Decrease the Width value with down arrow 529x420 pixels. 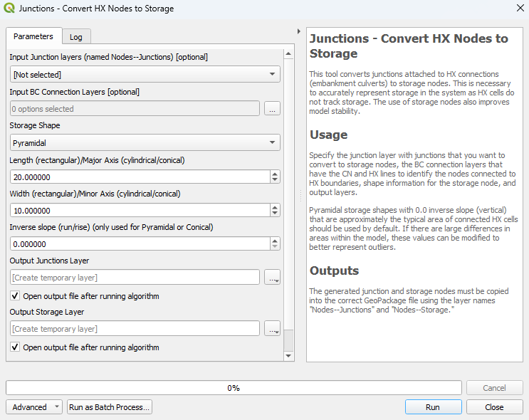275,214
